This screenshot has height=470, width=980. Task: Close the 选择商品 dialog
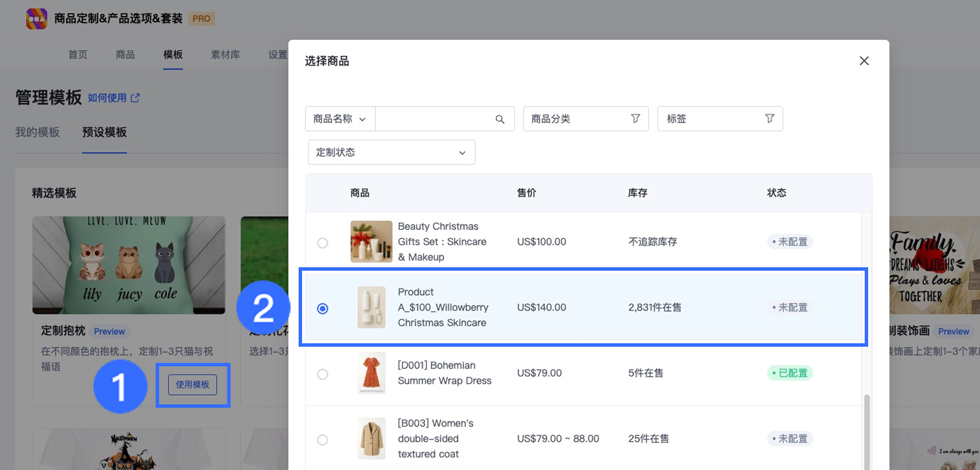point(864,61)
